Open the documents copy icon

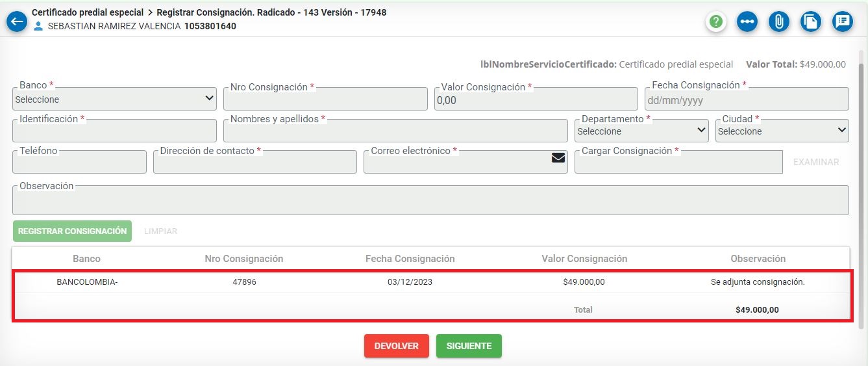[x=810, y=21]
